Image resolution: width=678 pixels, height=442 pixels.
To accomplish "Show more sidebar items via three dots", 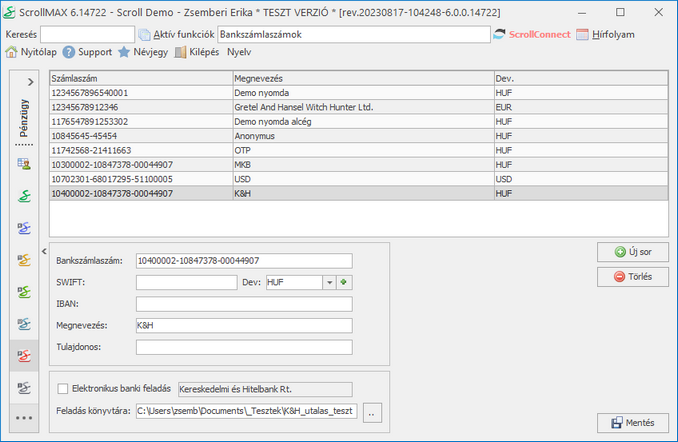I will pos(24,418).
